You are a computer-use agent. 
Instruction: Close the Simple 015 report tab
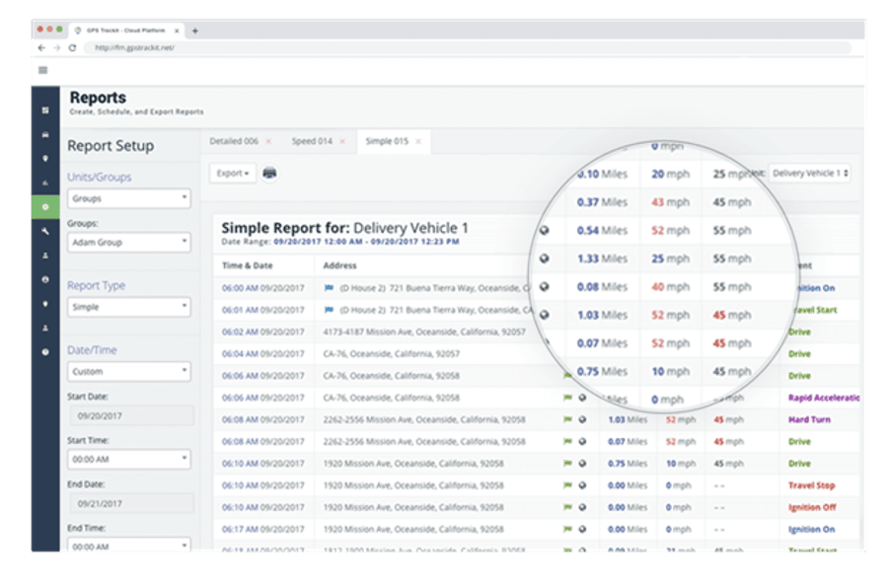418,141
